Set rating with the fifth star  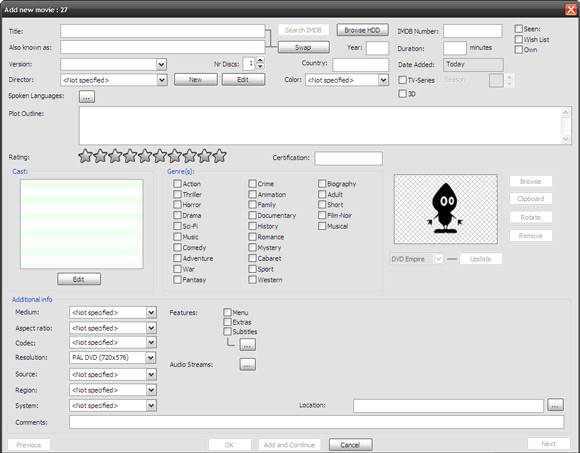click(x=145, y=156)
